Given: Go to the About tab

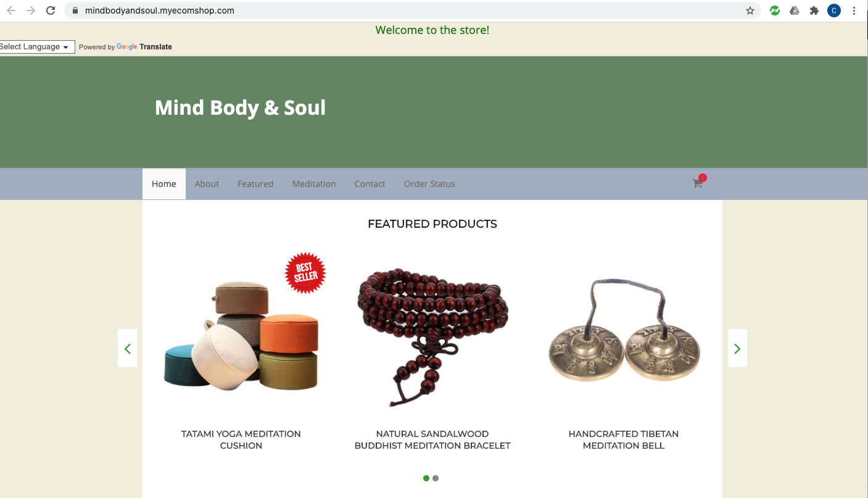Looking at the screenshot, I should pos(207,184).
